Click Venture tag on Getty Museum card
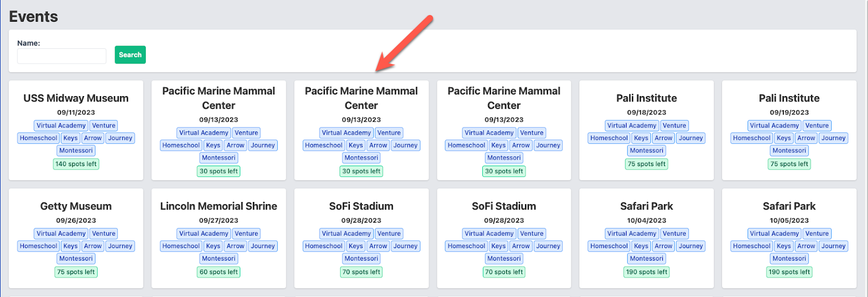 pyautogui.click(x=104, y=233)
